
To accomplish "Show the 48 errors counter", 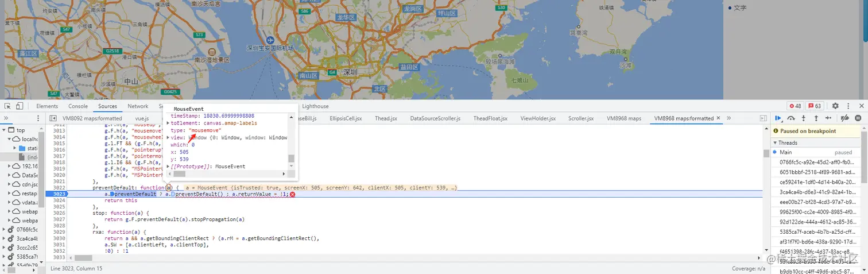I will (x=795, y=106).
